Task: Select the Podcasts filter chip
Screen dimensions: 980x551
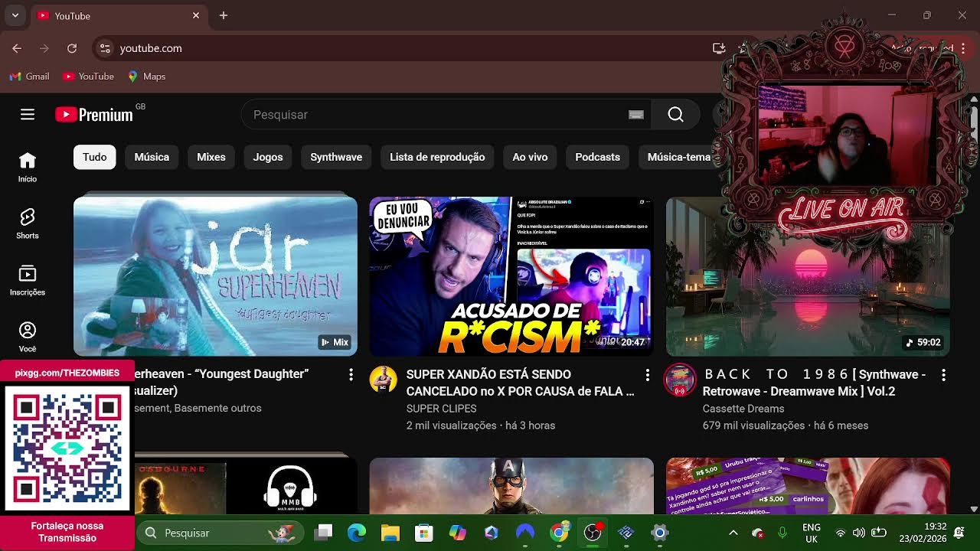Action: click(597, 157)
